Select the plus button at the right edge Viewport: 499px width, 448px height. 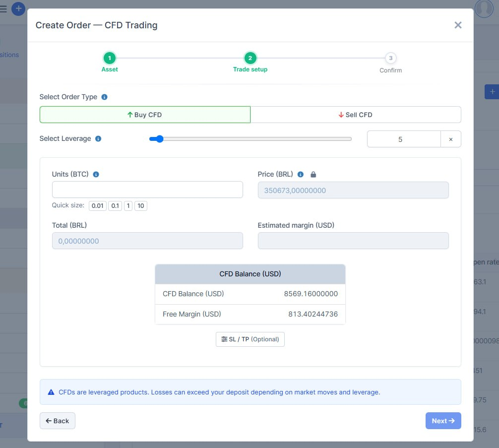click(492, 92)
